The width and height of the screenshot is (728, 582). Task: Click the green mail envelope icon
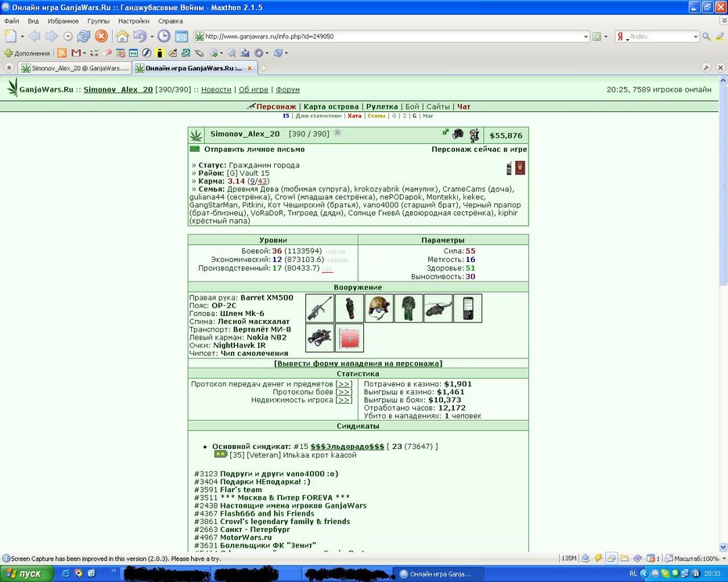(195, 149)
